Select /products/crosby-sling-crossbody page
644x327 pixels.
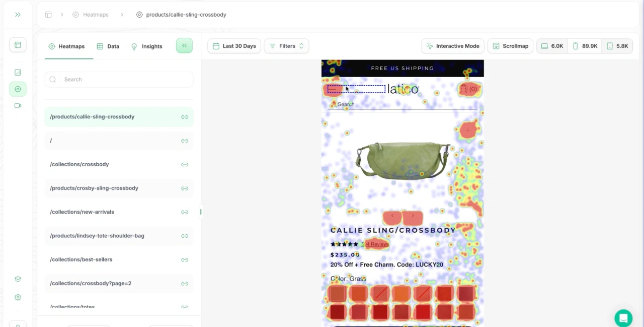[x=119, y=188]
